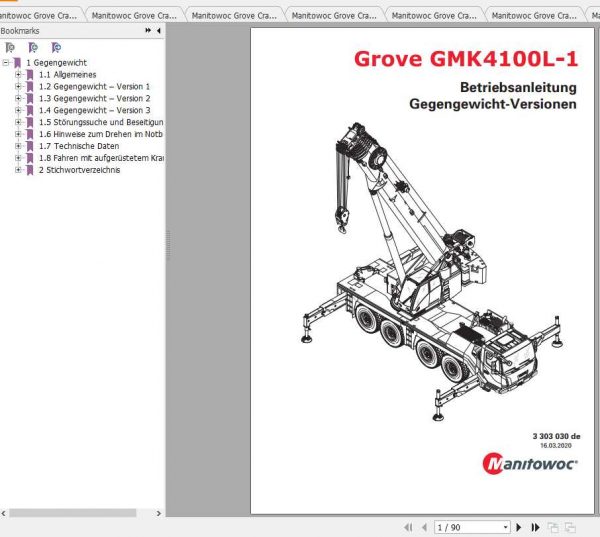Click bookmark icon beside 1.1 Allgemeines

click(x=30, y=75)
